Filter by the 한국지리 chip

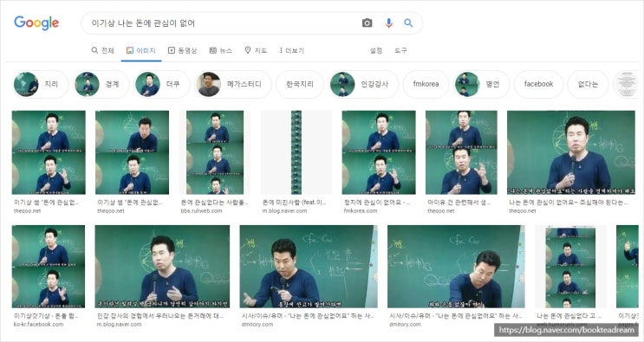coord(300,84)
